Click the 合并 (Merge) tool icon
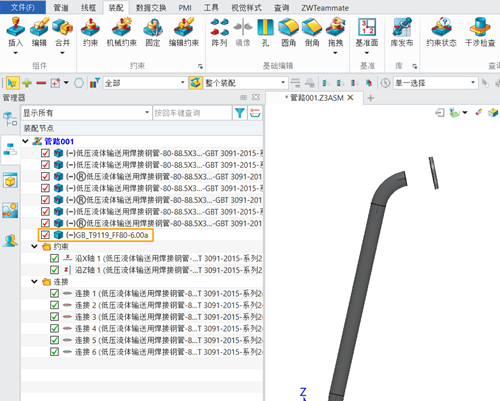 point(62,27)
